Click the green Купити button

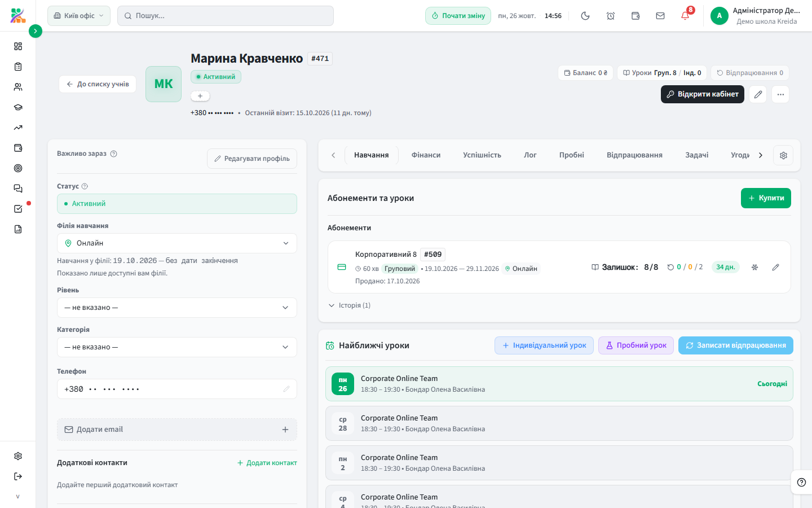point(766,198)
